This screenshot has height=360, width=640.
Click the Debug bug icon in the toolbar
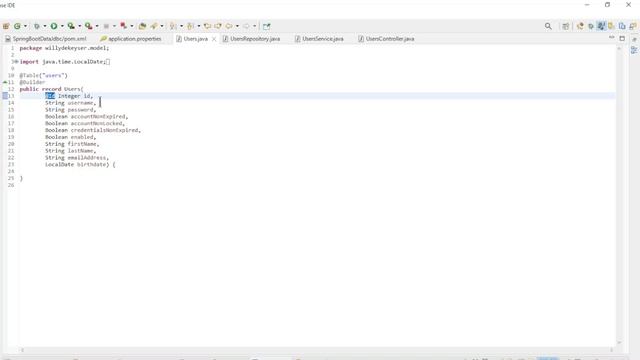tap(37, 26)
